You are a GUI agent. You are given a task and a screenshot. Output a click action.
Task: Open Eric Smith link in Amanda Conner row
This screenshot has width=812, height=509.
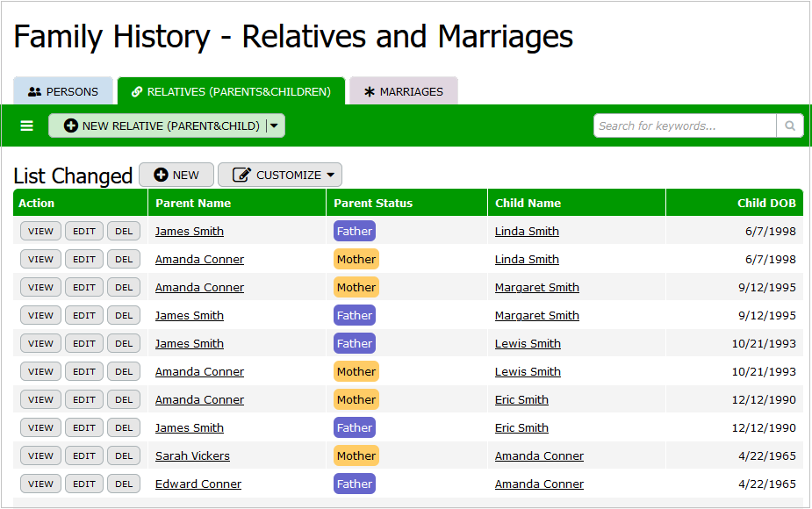tap(521, 400)
